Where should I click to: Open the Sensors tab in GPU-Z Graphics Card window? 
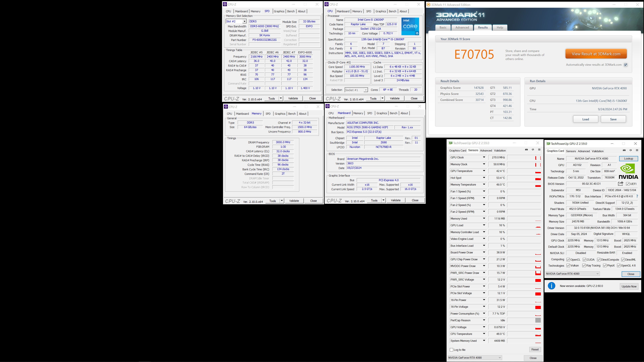[571, 151]
